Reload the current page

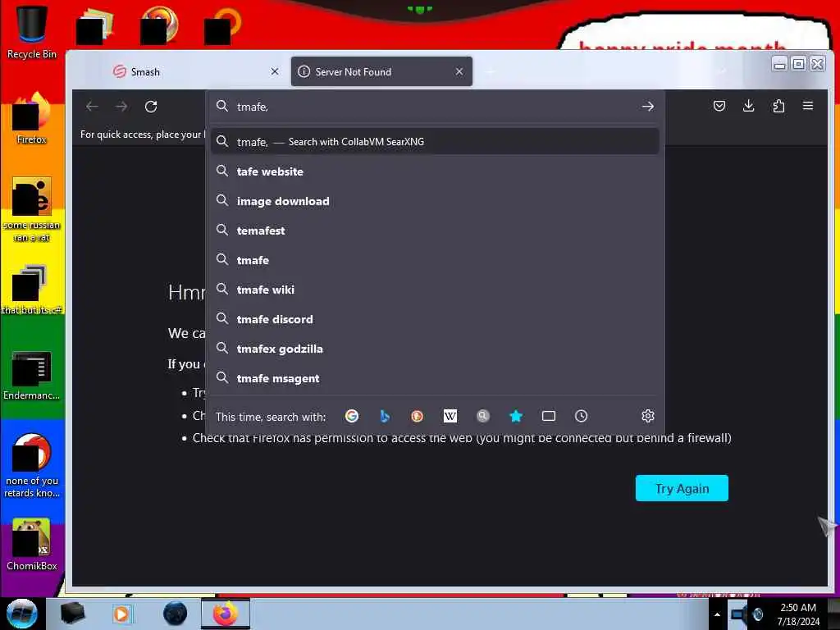(x=151, y=107)
